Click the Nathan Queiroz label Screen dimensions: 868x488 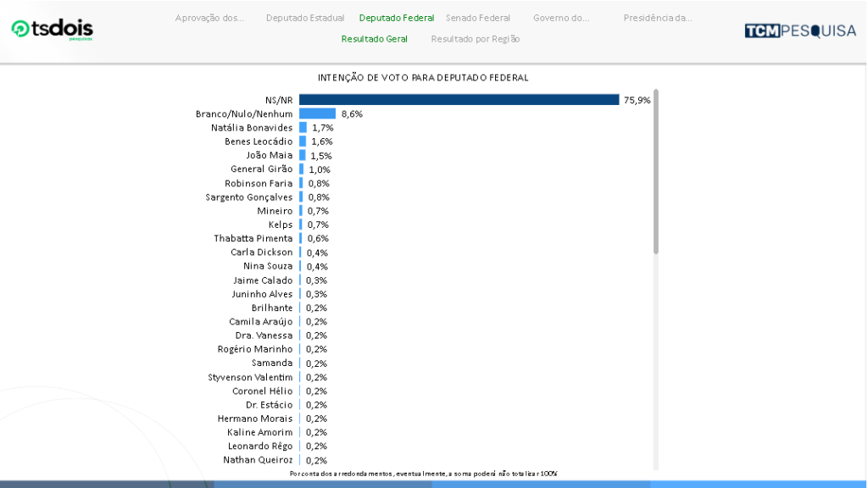(x=258, y=460)
